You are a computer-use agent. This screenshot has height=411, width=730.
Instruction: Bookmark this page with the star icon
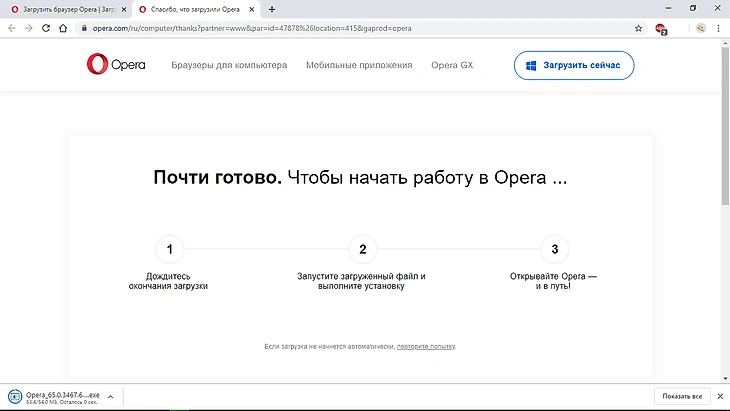point(638,28)
